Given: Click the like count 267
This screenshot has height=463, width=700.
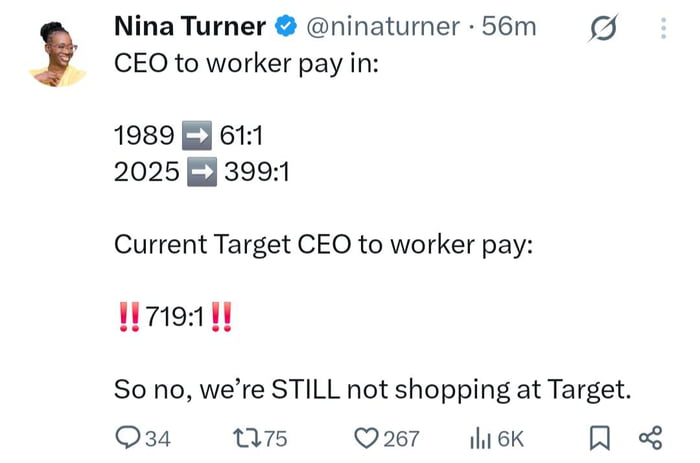Looking at the screenshot, I should click(x=400, y=438).
